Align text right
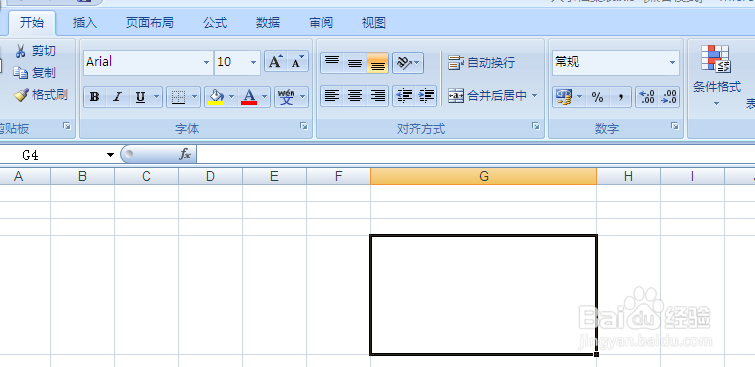The image size is (755, 367). coord(378,96)
